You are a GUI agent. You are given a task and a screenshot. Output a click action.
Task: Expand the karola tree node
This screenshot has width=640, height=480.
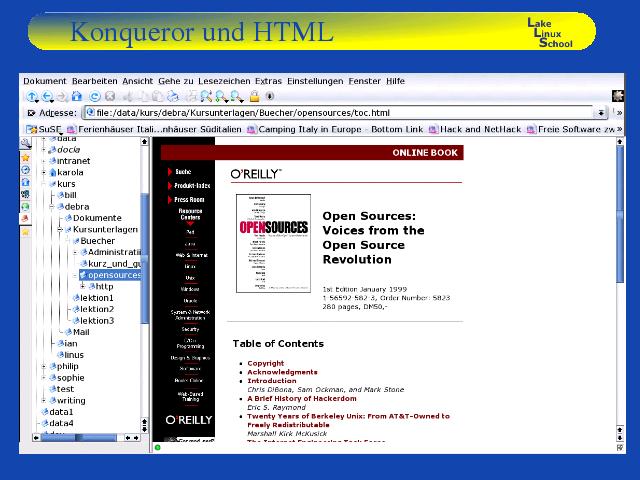click(x=44, y=172)
